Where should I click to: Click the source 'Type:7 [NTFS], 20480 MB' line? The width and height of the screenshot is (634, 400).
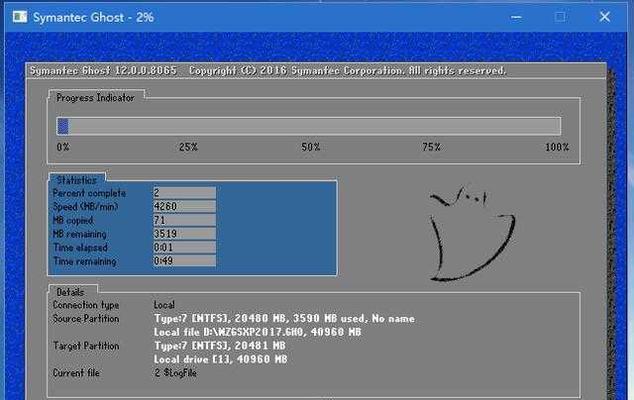tap(284, 319)
